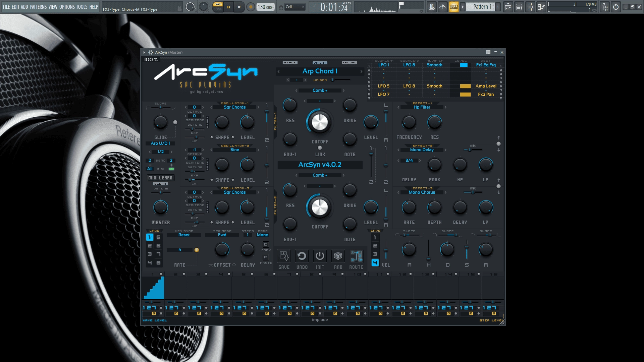Open the ADD menu
This screenshot has height=362, width=644.
pyautogui.click(x=24, y=7)
